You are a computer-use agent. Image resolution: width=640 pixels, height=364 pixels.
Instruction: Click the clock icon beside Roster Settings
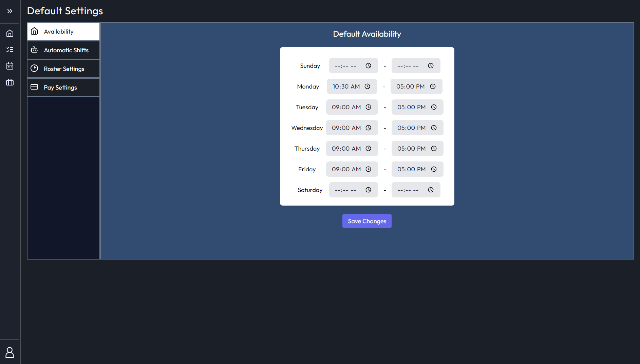click(x=34, y=68)
